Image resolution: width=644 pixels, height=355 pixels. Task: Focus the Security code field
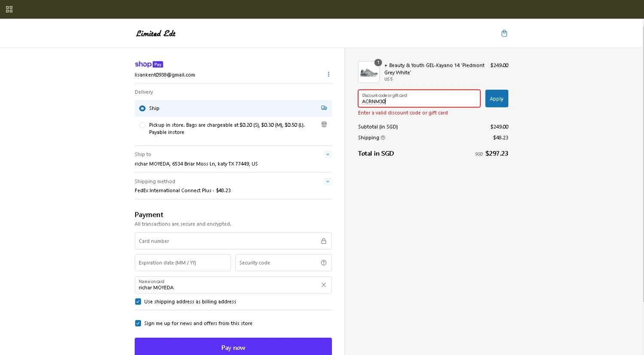point(283,263)
